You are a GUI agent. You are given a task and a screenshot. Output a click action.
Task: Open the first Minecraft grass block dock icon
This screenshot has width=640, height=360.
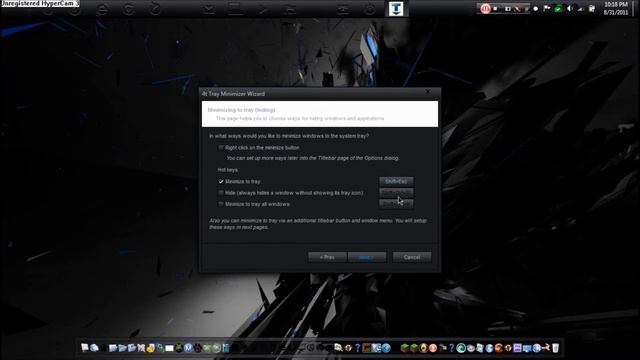pyautogui.click(x=405, y=348)
